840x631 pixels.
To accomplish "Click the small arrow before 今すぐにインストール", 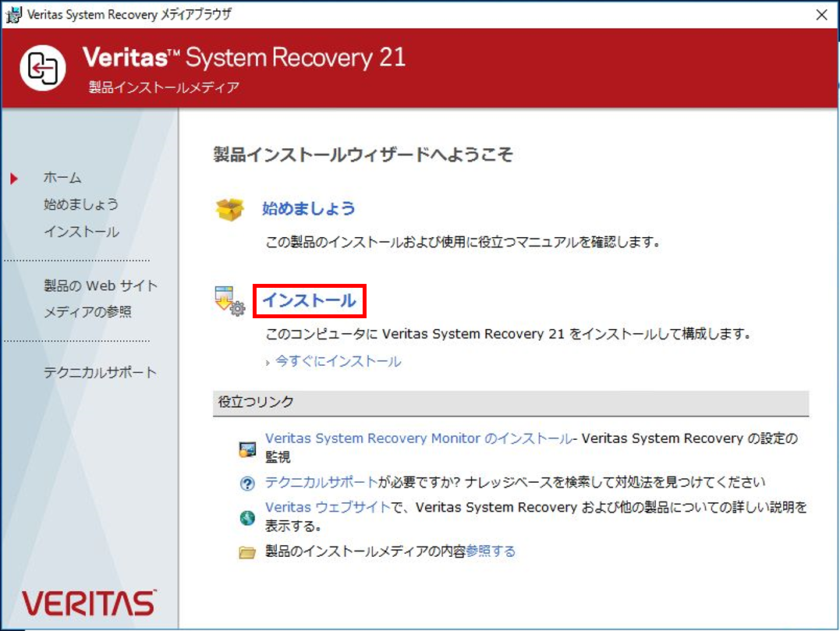I will point(268,363).
